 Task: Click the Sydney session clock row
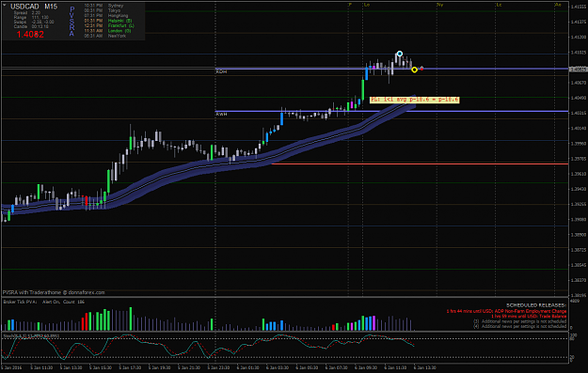(x=103, y=6)
